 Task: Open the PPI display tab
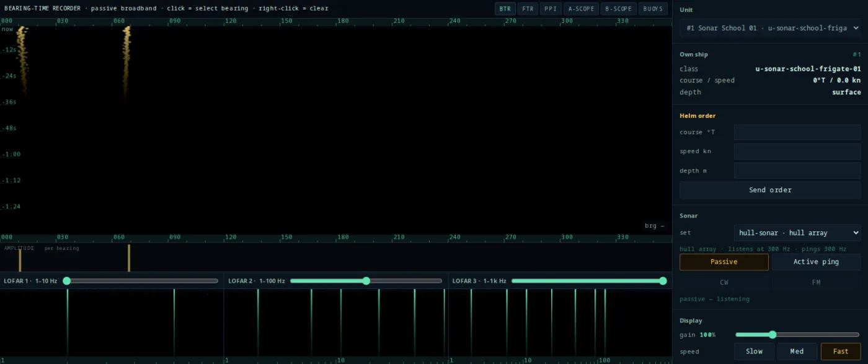(550, 9)
